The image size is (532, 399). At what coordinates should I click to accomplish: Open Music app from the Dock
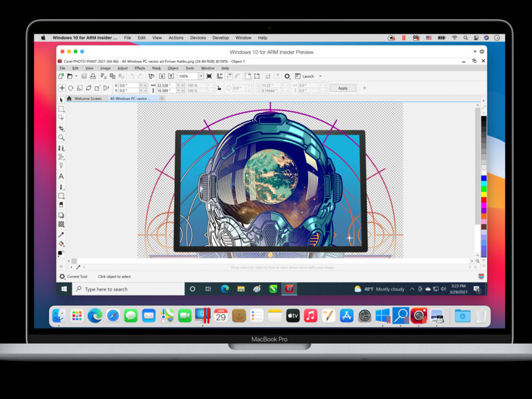point(310,316)
